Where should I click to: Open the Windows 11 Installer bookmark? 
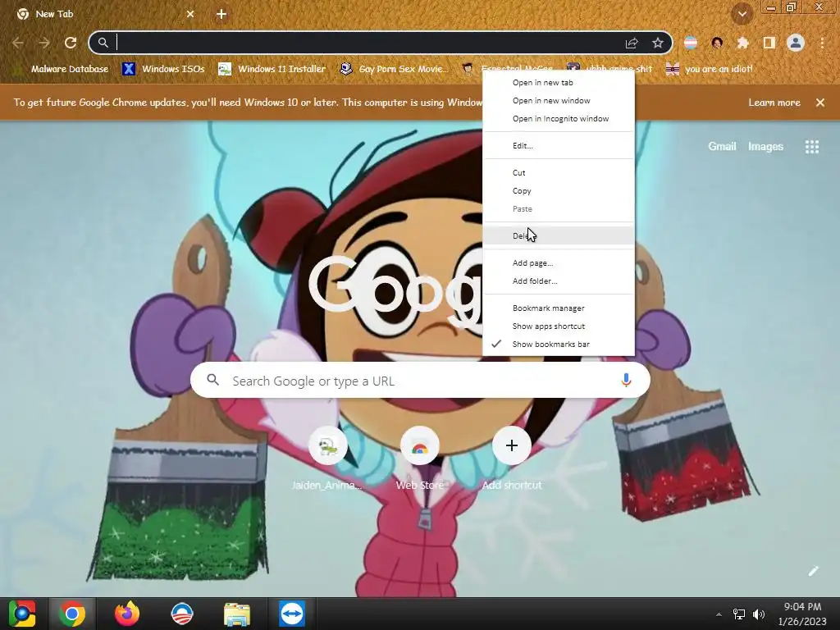coord(272,69)
